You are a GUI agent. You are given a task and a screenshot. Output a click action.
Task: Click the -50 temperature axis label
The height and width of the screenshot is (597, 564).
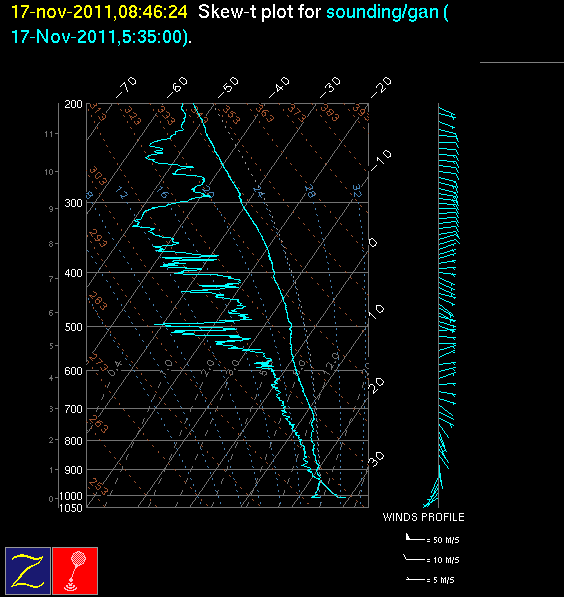pyautogui.click(x=228, y=87)
